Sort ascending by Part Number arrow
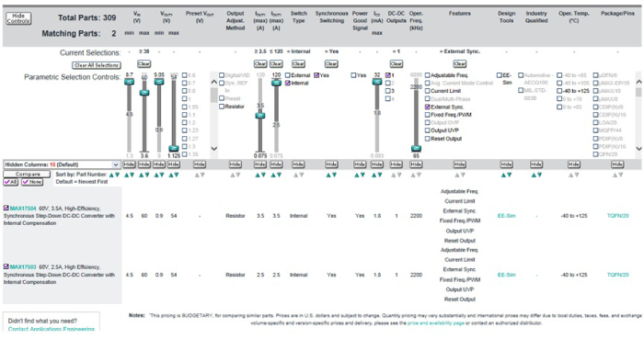The height and width of the screenshot is (339, 644). click(111, 175)
